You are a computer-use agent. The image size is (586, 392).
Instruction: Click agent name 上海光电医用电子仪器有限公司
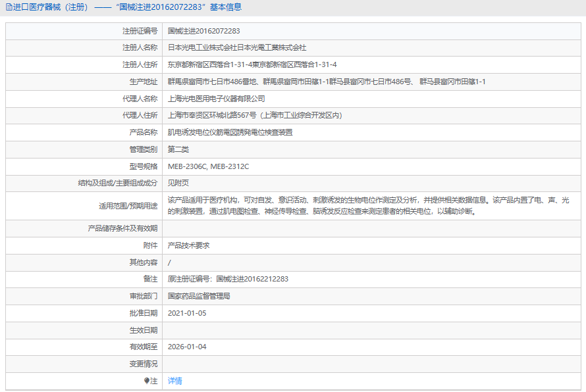pyautogui.click(x=216, y=99)
